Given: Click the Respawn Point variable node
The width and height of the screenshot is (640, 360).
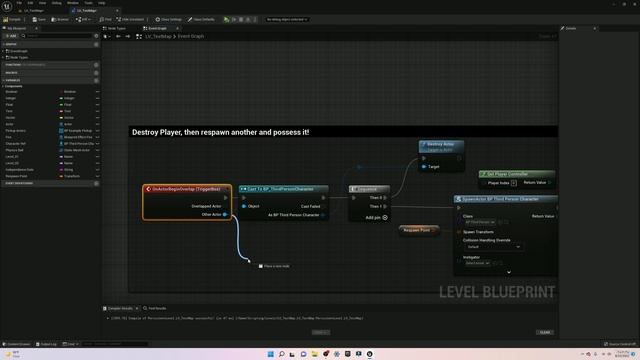Looking at the screenshot, I should pos(419,230).
